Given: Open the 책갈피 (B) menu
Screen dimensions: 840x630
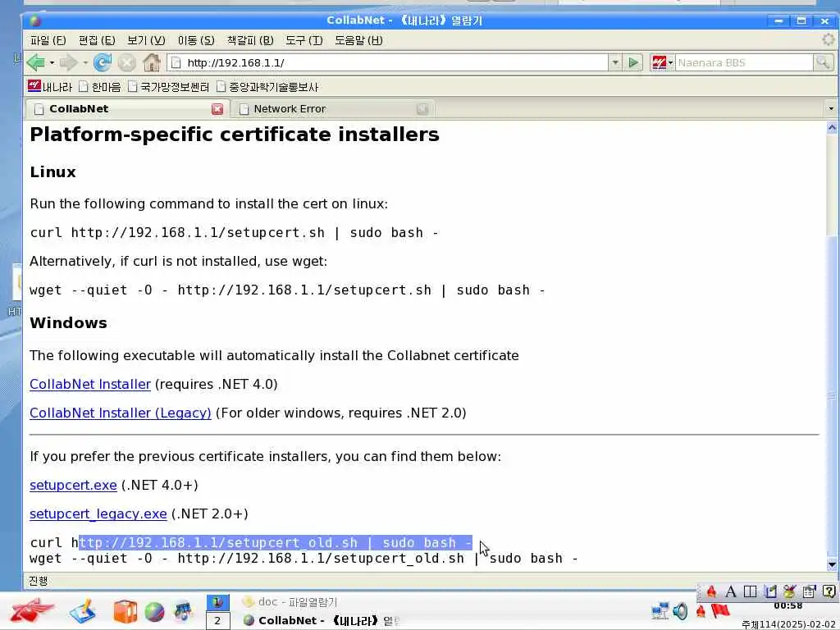Looking at the screenshot, I should (x=250, y=40).
